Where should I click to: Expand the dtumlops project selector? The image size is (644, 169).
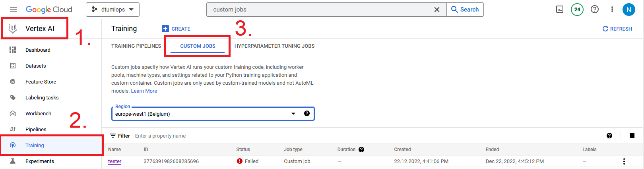113,10
